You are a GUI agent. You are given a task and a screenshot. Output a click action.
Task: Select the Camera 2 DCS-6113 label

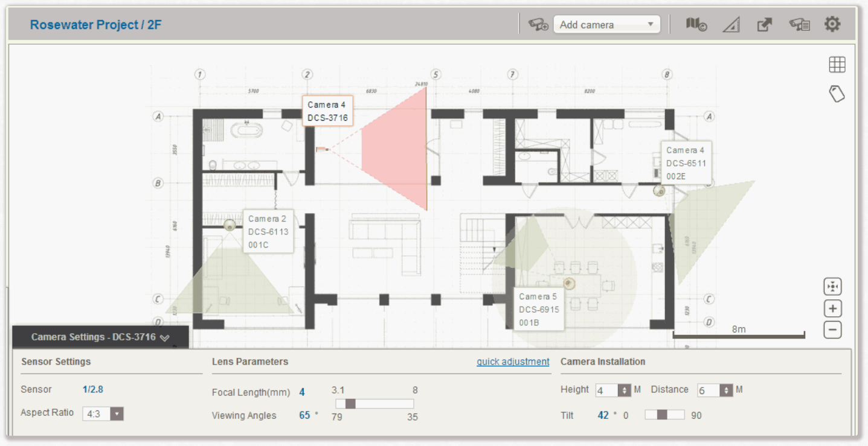click(x=268, y=232)
